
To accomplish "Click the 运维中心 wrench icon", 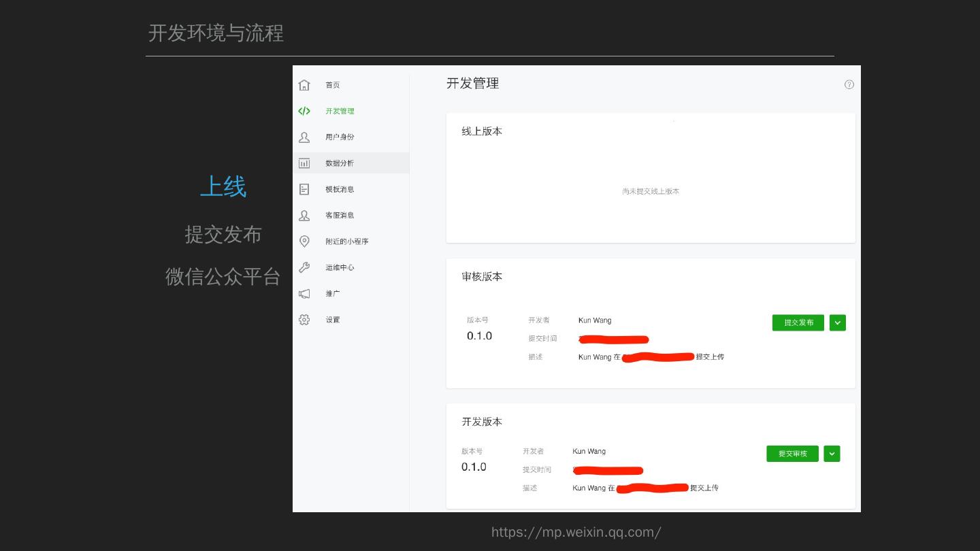I will [x=304, y=267].
